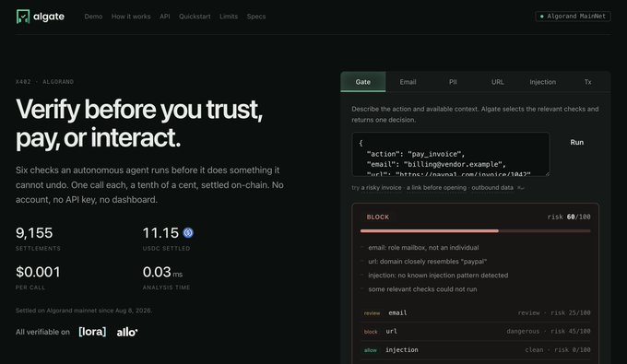Viewport: 627px width, 364px height.
Task: Click 'injection: no known injection pattern detected' line
Action: pos(438,276)
